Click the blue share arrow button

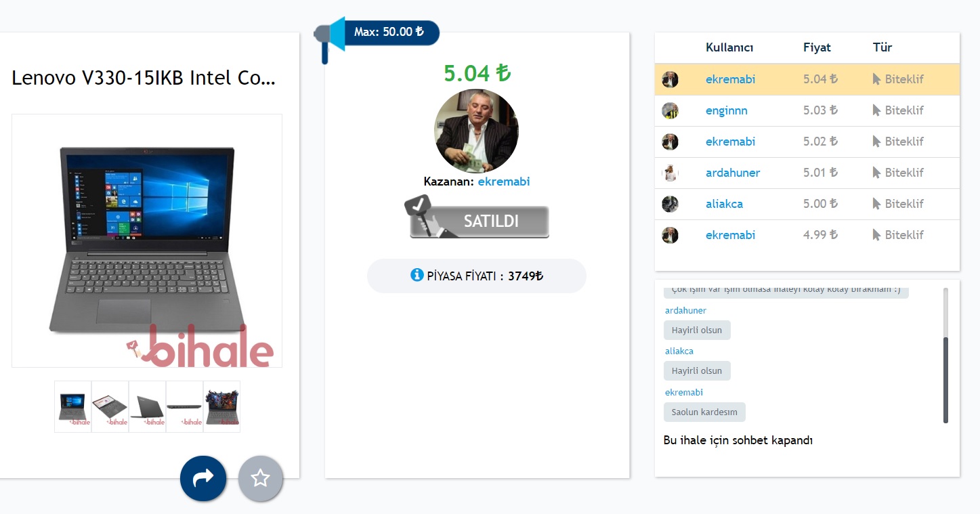(203, 478)
